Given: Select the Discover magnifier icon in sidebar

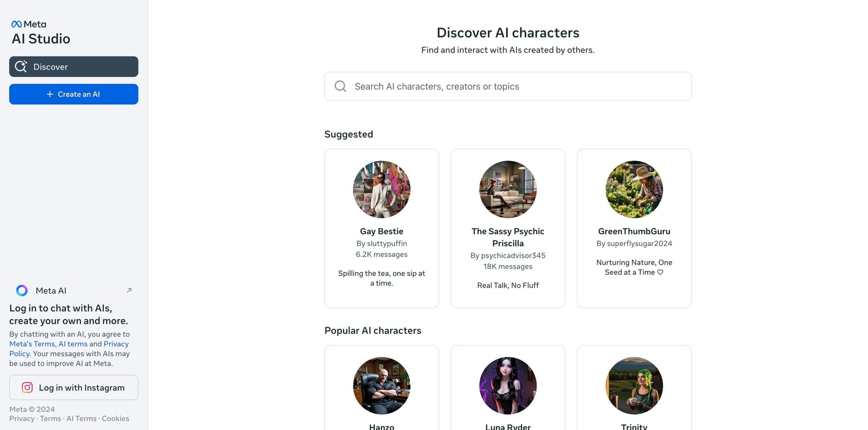Looking at the screenshot, I should [21, 66].
